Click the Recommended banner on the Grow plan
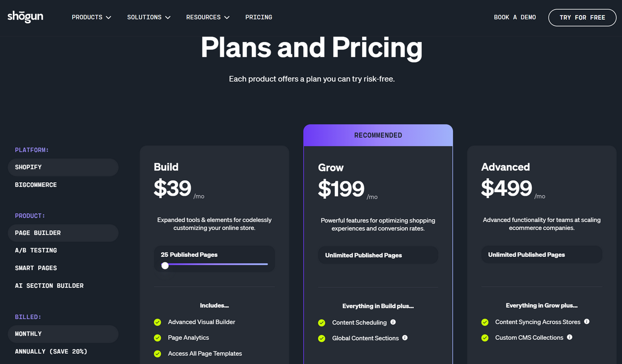 (x=378, y=135)
